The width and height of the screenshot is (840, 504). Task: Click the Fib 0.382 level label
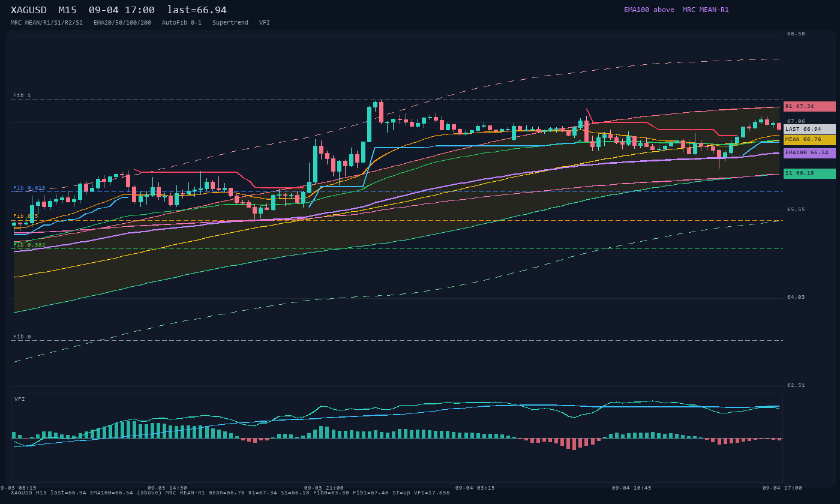coord(29,245)
